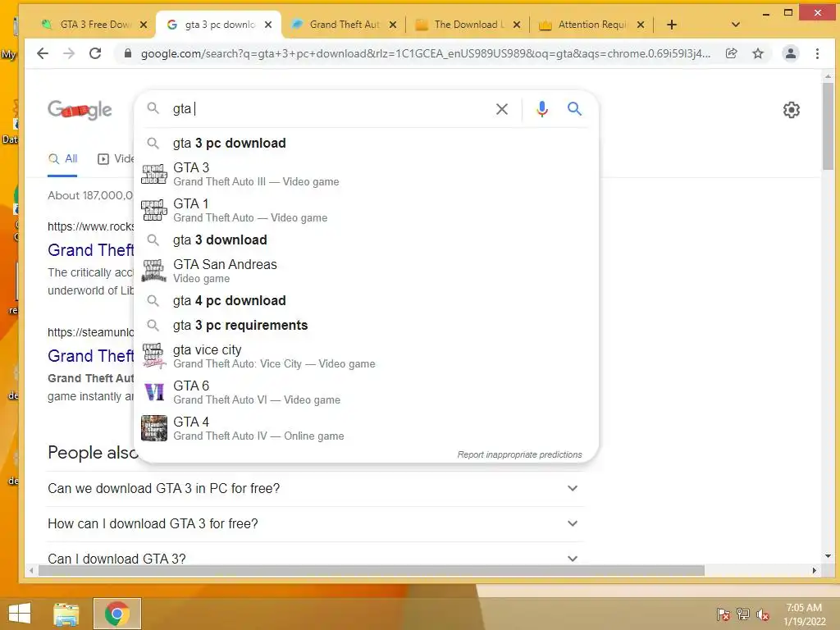Open Google search settings gear
The width and height of the screenshot is (840, 630).
792,110
